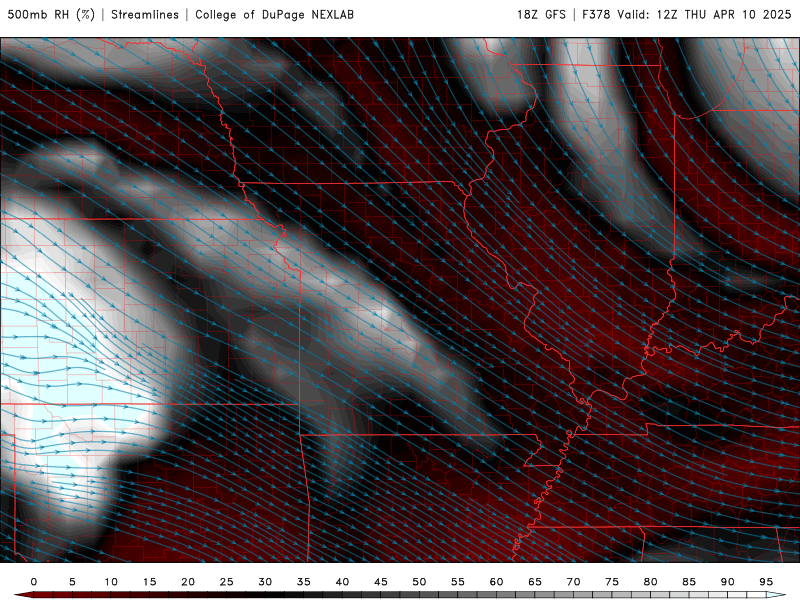Click the 75 label on the legend

tap(612, 582)
